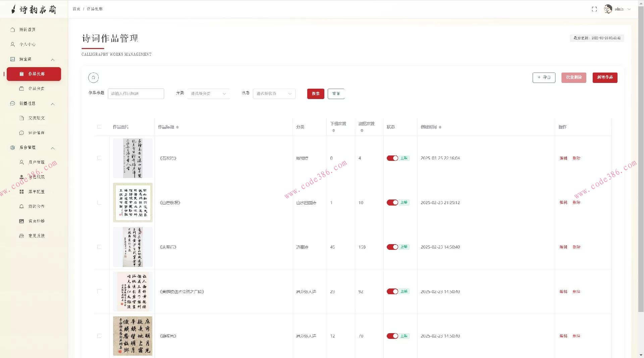Click 编辑 to edit 《山居秋暝》
644x358 pixels.
coord(563,203)
